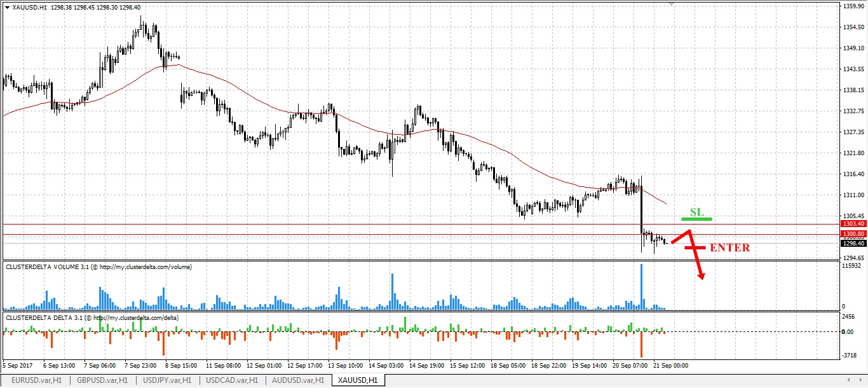Click the red 1303.40 price label

853,224
